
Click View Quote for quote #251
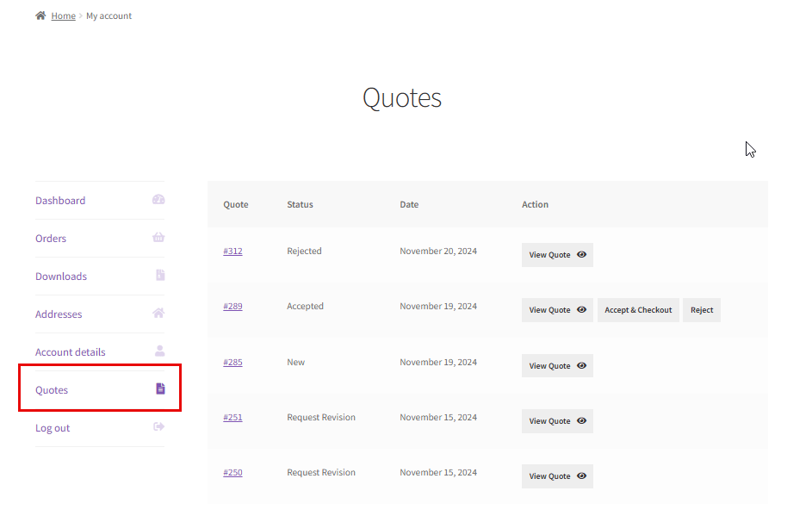(x=557, y=420)
